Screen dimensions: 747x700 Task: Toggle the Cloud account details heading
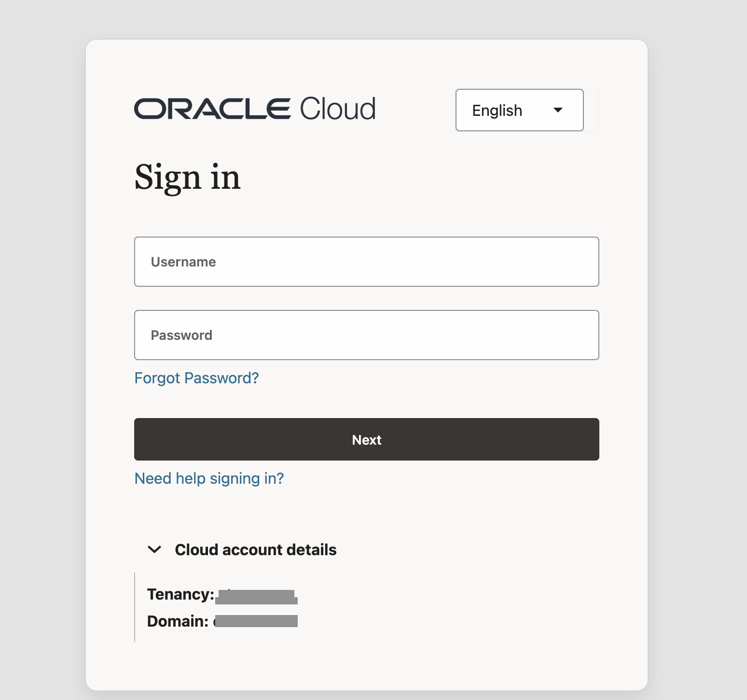pyautogui.click(x=255, y=550)
